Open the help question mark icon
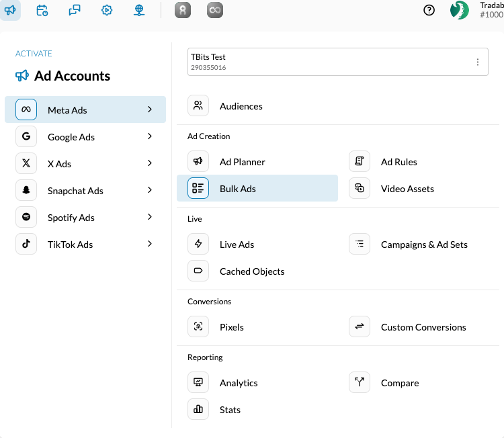Image resolution: width=504 pixels, height=438 pixels. pos(429,10)
